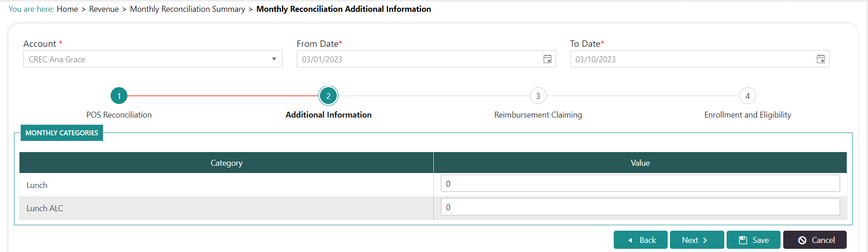Open the From Date calendar picker icon
Viewport: 868px width, 252px height.
click(548, 59)
